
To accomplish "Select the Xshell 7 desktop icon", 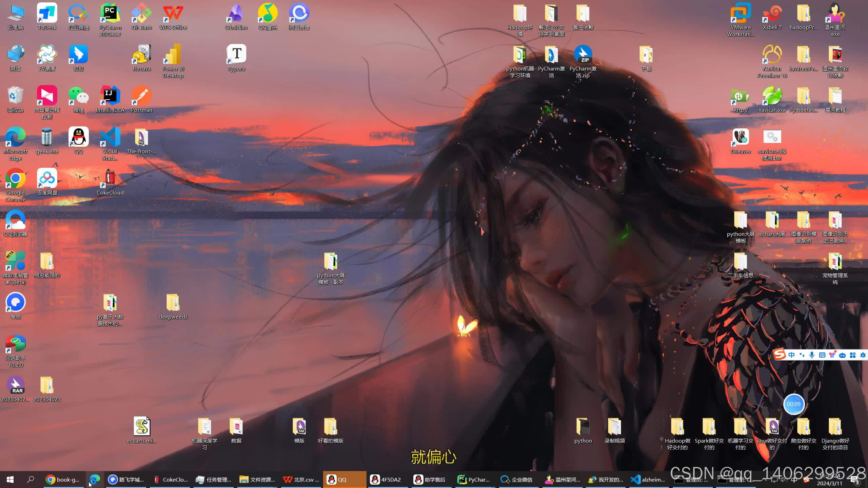I will click(x=772, y=17).
